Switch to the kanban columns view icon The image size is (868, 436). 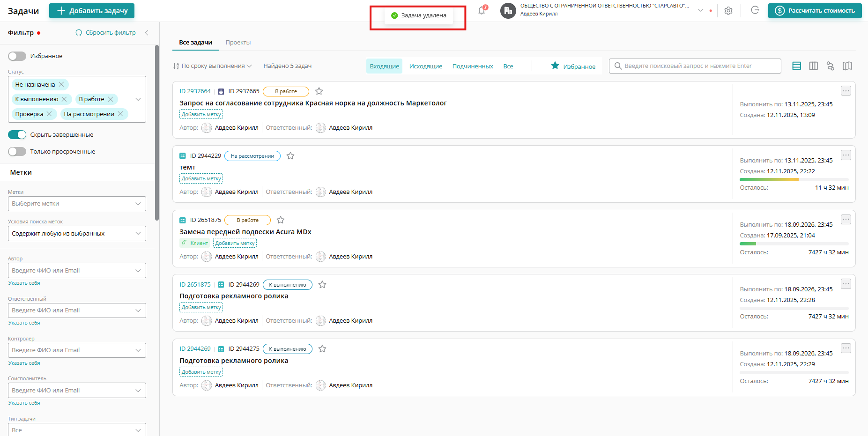(814, 66)
